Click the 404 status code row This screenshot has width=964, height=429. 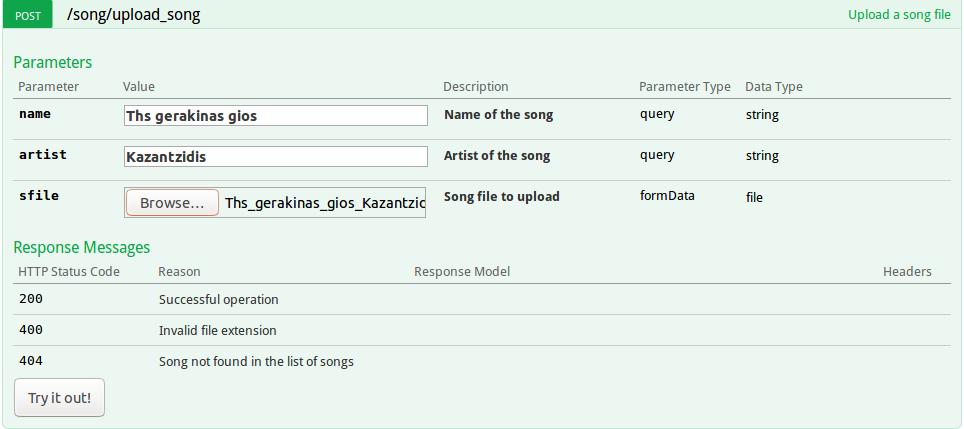pyautogui.click(x=482, y=361)
